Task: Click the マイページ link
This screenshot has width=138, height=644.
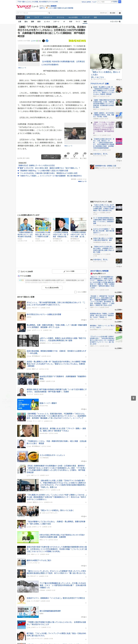Action: coord(103,13)
